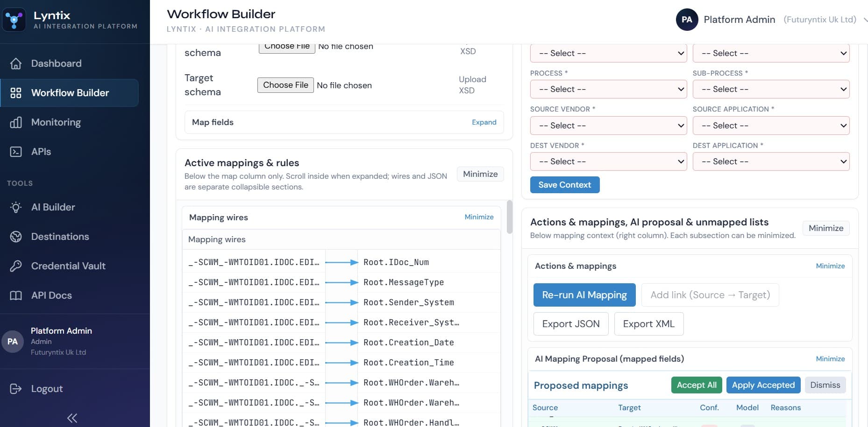This screenshot has height=427, width=868.
Task: Click the Active mappings panel scrollbar
Action: pos(509,217)
